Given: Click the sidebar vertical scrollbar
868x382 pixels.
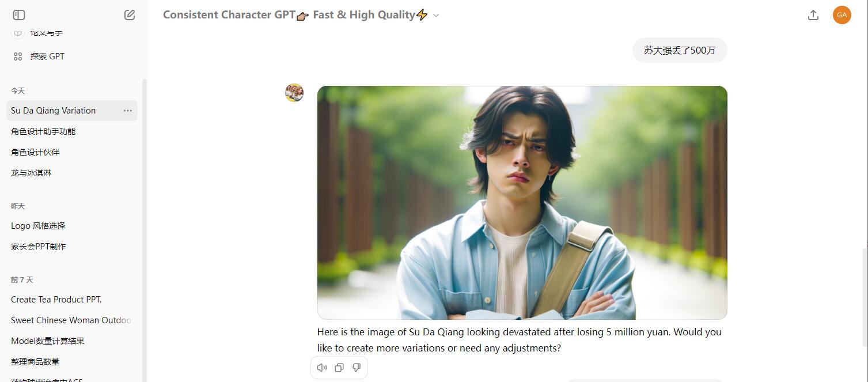Looking at the screenshot, I should coord(145,230).
